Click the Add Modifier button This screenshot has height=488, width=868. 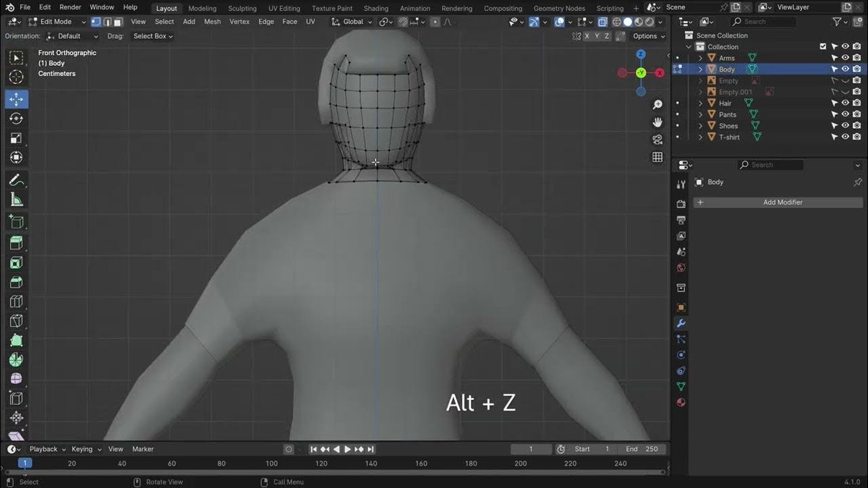tap(778, 202)
